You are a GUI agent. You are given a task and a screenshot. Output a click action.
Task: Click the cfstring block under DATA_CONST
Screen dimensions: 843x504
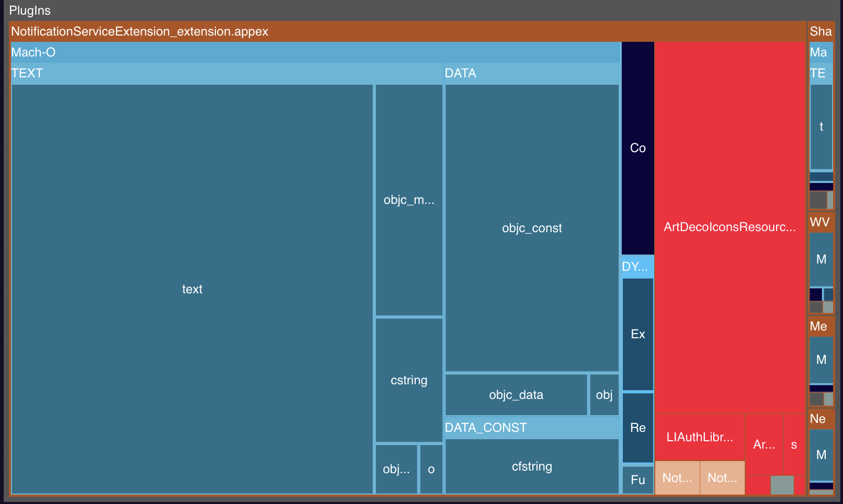(x=531, y=466)
